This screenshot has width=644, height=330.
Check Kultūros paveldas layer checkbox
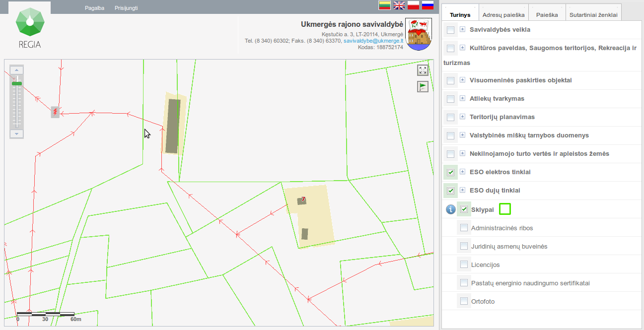tap(450, 49)
